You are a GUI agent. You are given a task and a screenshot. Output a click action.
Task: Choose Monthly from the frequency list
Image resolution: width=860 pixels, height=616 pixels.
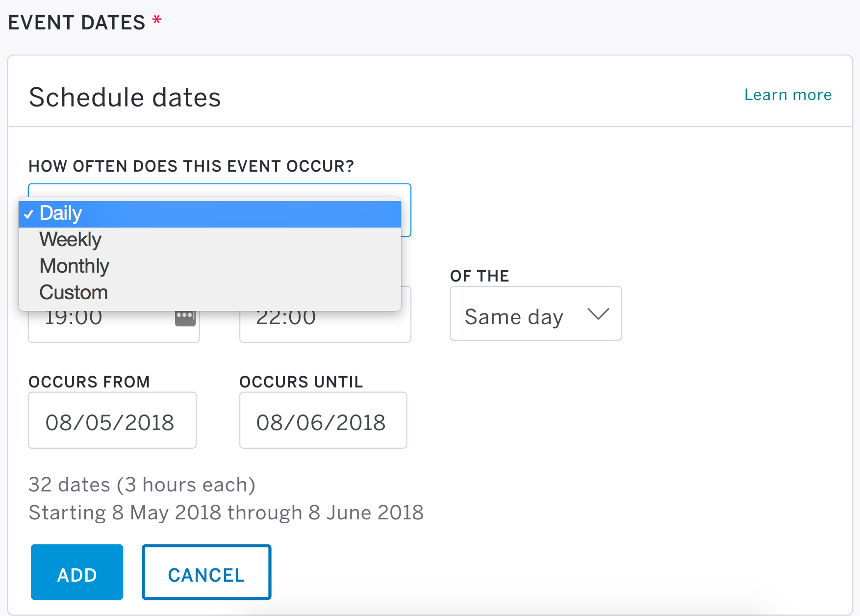210,266
